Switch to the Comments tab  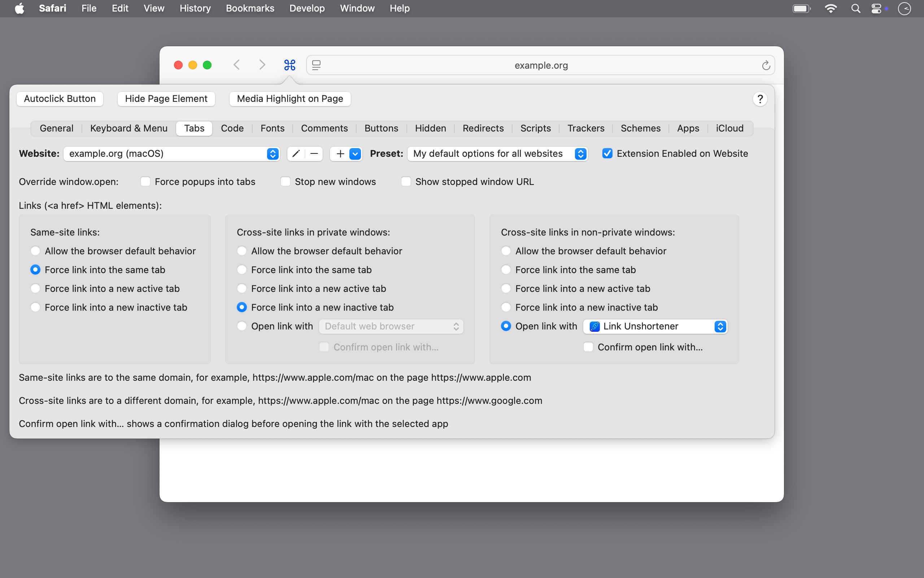coord(324,129)
